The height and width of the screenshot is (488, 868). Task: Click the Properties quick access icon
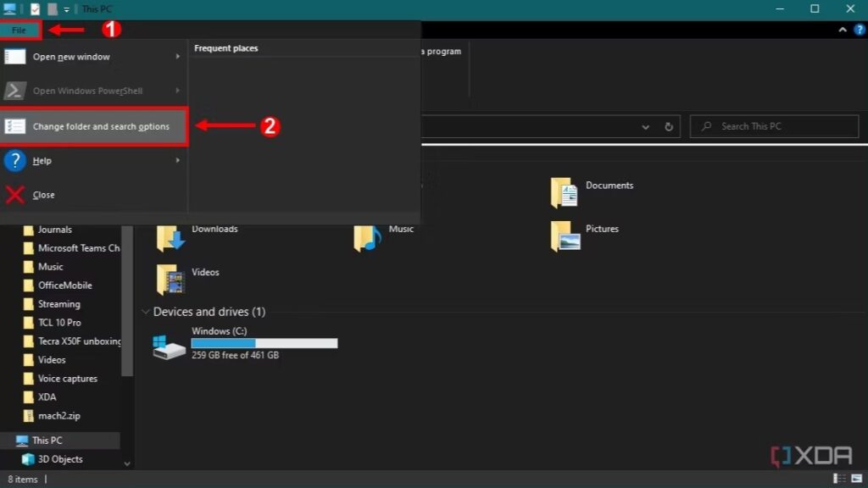click(35, 8)
